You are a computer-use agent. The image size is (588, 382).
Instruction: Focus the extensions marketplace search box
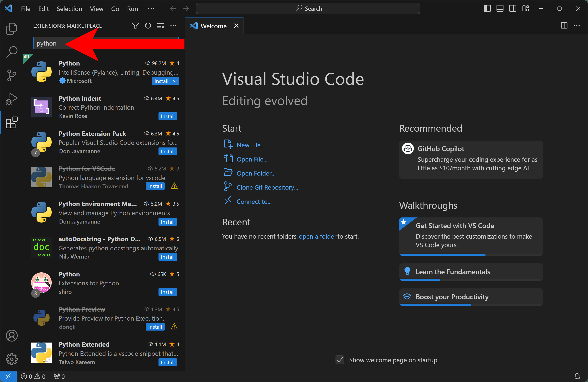click(106, 43)
